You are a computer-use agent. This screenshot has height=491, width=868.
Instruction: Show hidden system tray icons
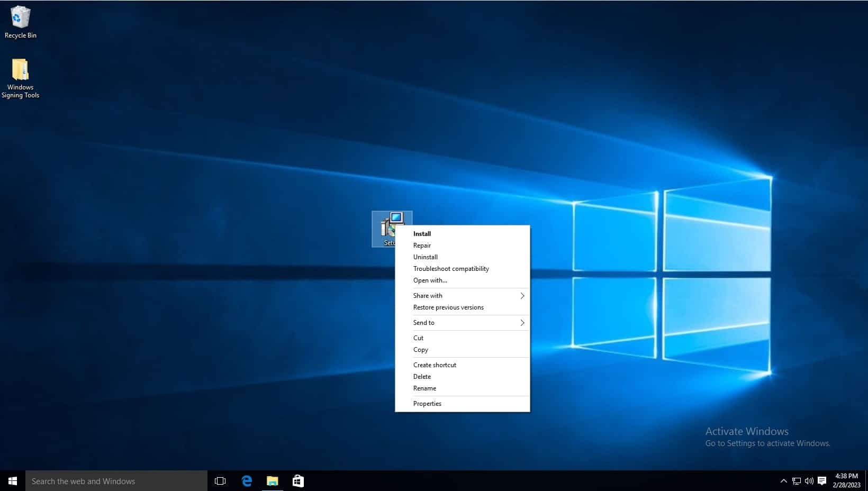(x=783, y=481)
